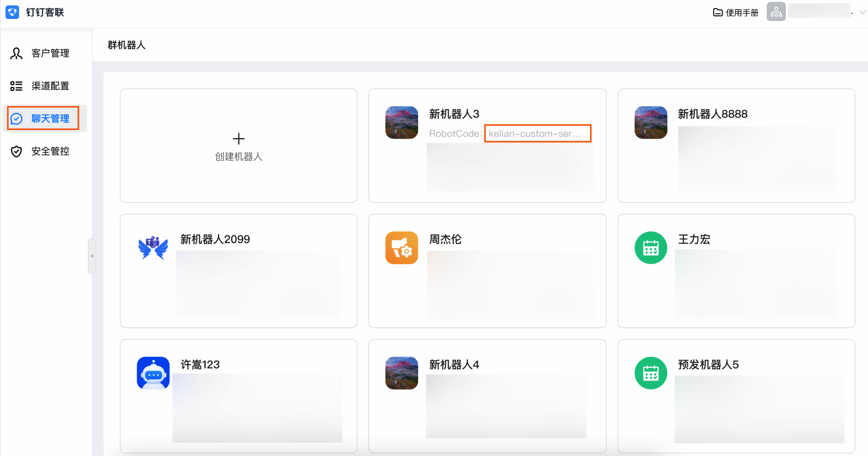868x456 pixels.
Task: Click the 预发机器人5 robot name
Action: [x=708, y=364]
